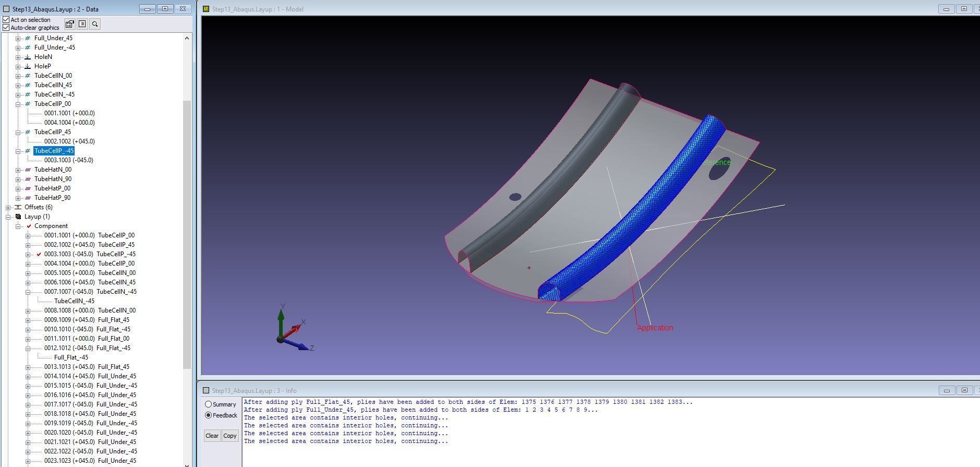980x467 pixels.
Task: Collapse the Layup (1) node
Action: 8,217
